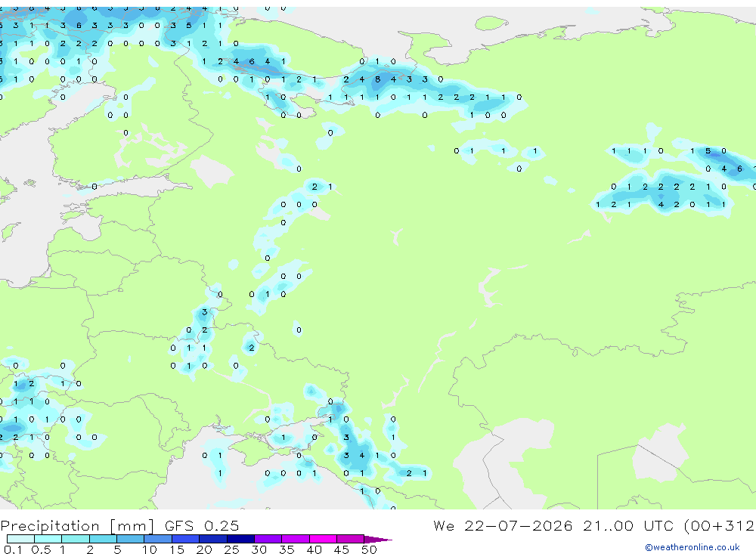This screenshot has width=756, height=554.
Task: Click the 0.1–0.5 mm legend color box
Action: (20, 539)
